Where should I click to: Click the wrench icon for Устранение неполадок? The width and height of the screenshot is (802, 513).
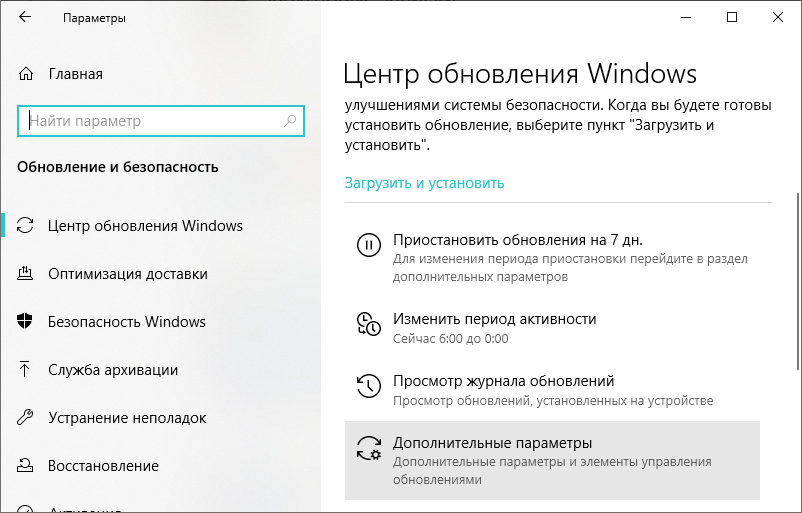pos(25,417)
